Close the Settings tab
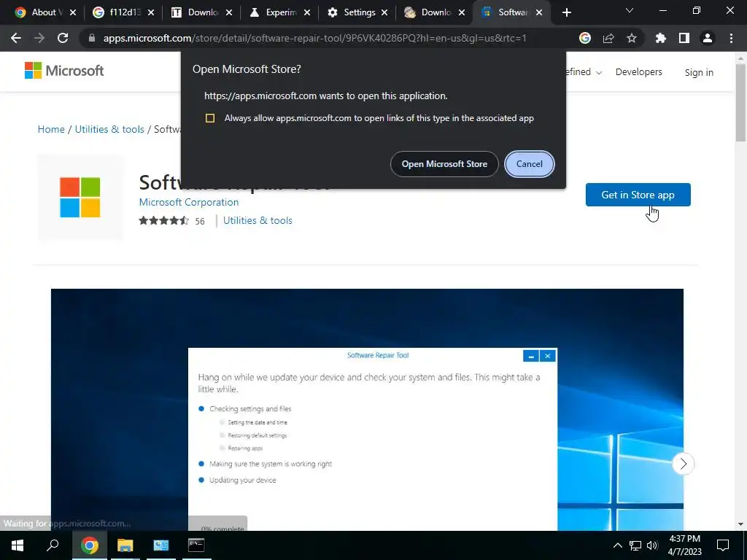 [x=384, y=12]
